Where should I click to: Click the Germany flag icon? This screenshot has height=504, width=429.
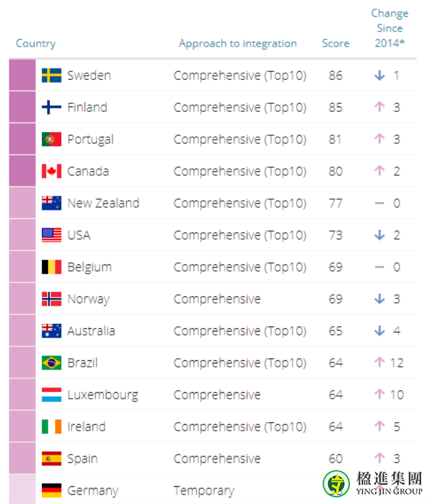coord(51,491)
